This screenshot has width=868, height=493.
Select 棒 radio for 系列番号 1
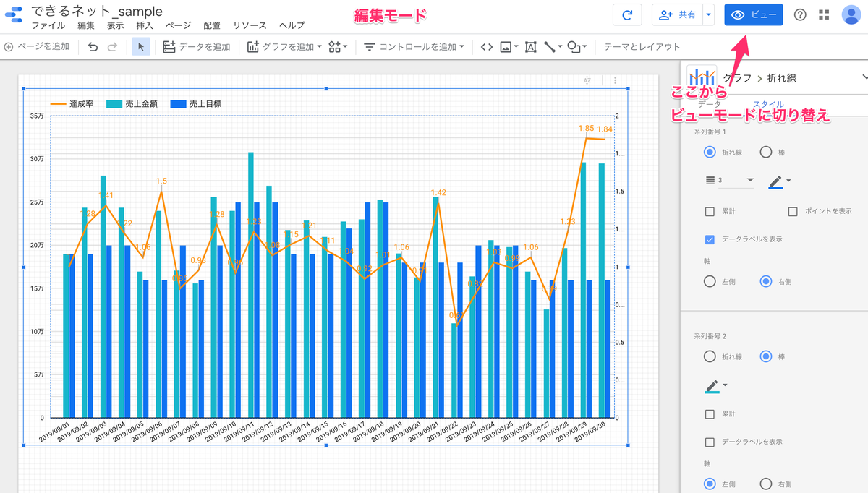(x=766, y=153)
